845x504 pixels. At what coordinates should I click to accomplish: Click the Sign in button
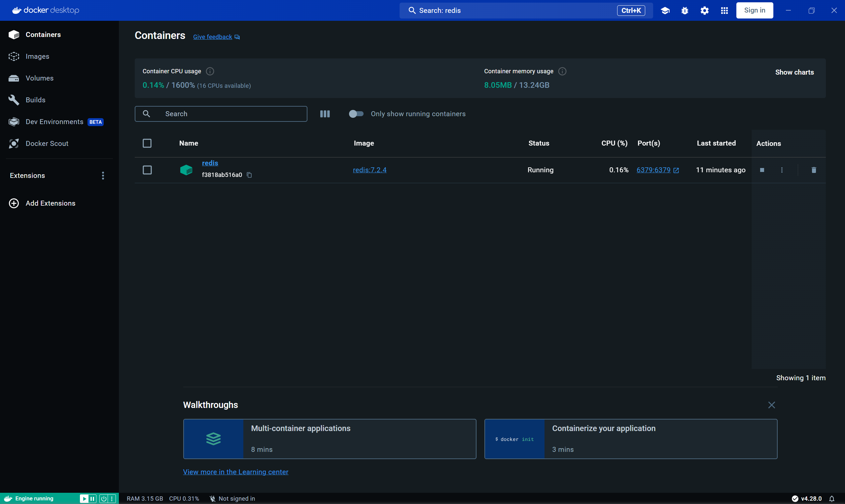point(755,11)
